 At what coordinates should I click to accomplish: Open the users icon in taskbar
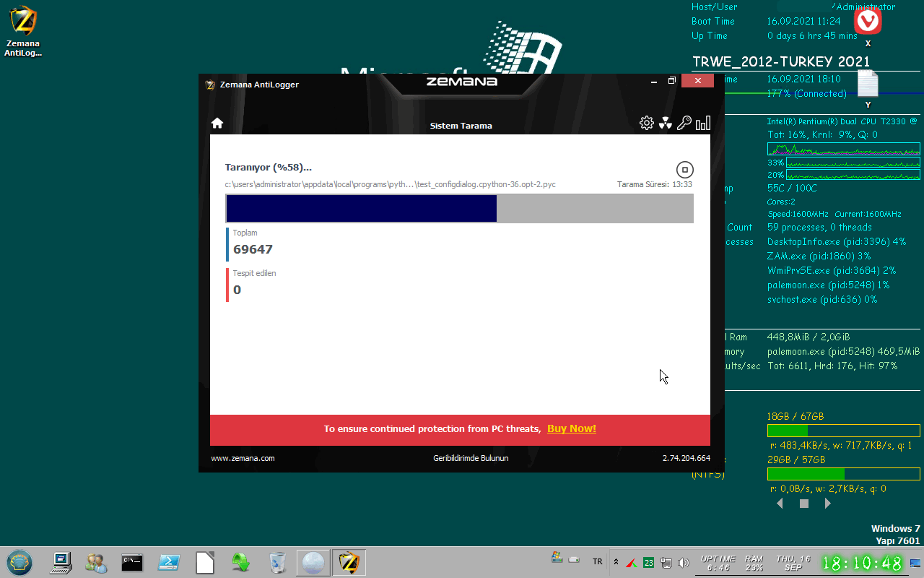pyautogui.click(x=96, y=562)
